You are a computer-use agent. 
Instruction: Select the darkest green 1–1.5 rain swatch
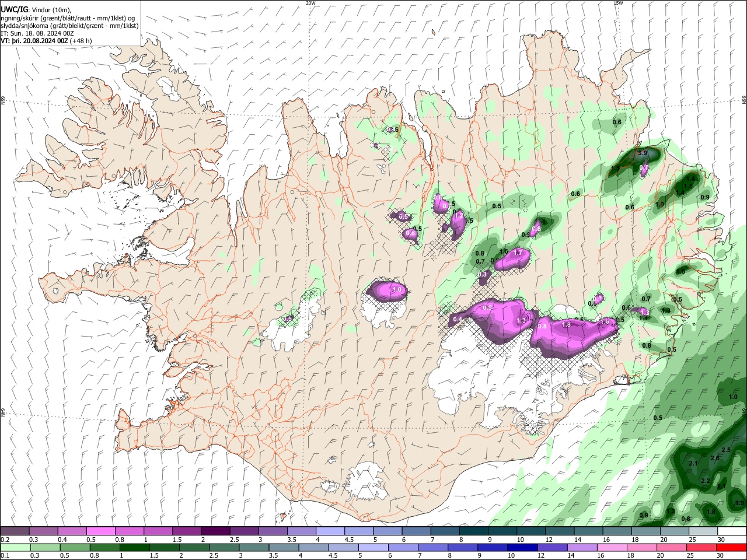click(x=134, y=547)
